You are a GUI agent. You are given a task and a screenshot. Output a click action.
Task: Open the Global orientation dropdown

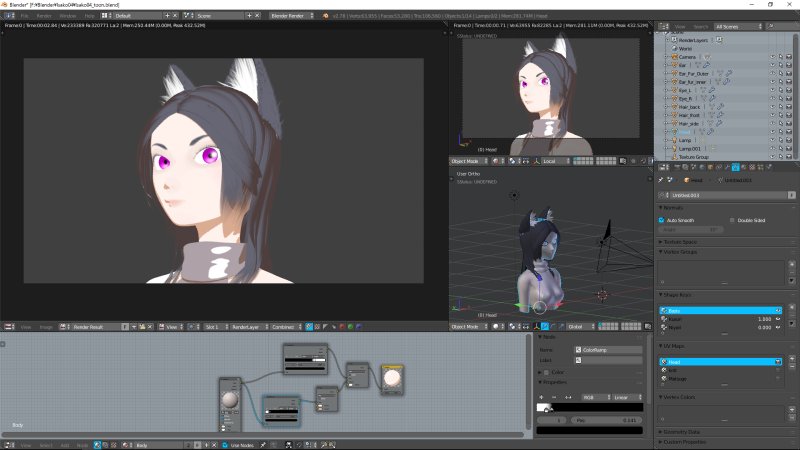(581, 327)
